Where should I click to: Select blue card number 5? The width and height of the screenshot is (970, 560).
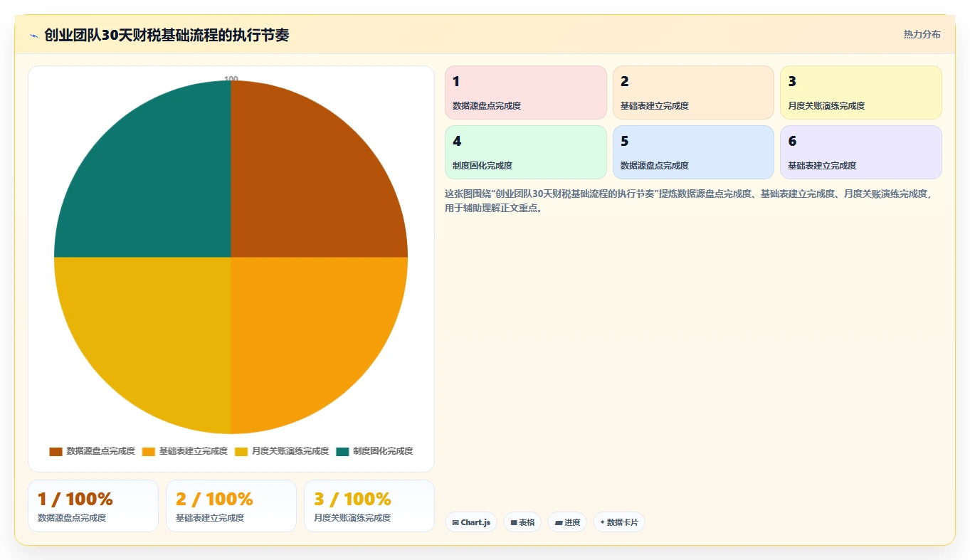[693, 152]
